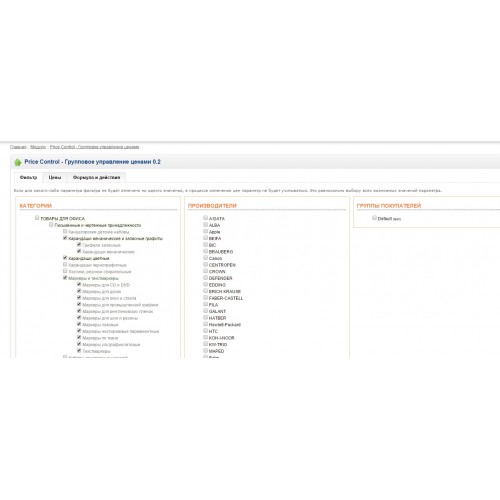Screen dimensions: 500x500
Task: Select the MAPED manufacturer checkbox
Action: pos(206,351)
